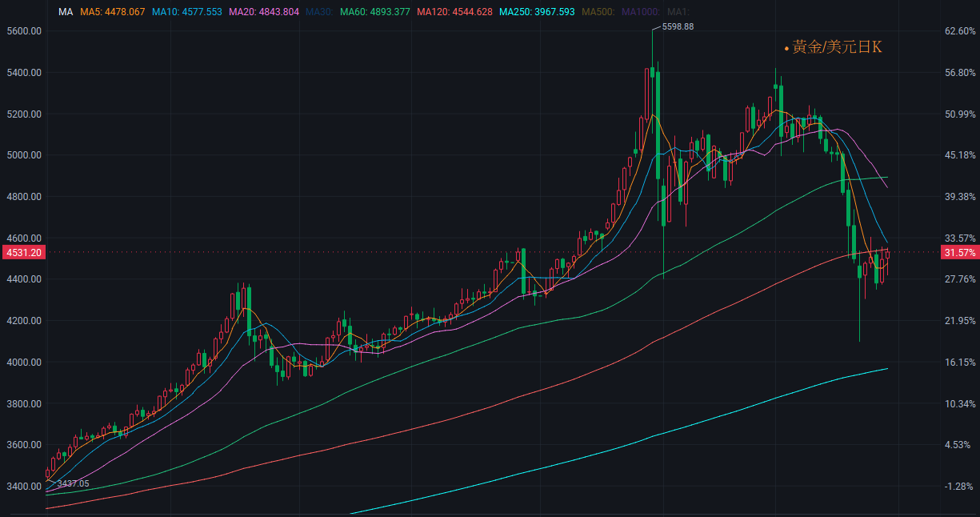Enable the dimmed MA1000 legend entry
This screenshot has width=980, height=517.
[x=641, y=12]
